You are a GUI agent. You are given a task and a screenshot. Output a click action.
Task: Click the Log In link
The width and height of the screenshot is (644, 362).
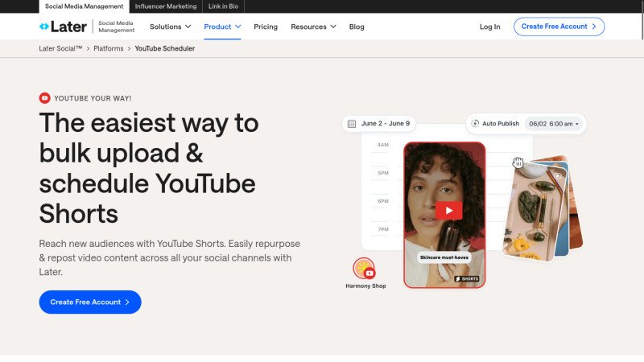coord(489,27)
